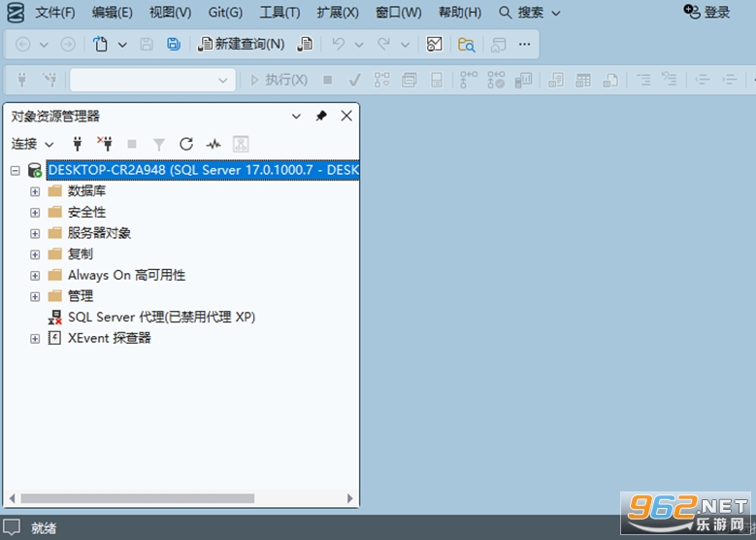Image resolution: width=756 pixels, height=540 pixels.
Task: Expand the 复制 folder
Action: (35, 254)
